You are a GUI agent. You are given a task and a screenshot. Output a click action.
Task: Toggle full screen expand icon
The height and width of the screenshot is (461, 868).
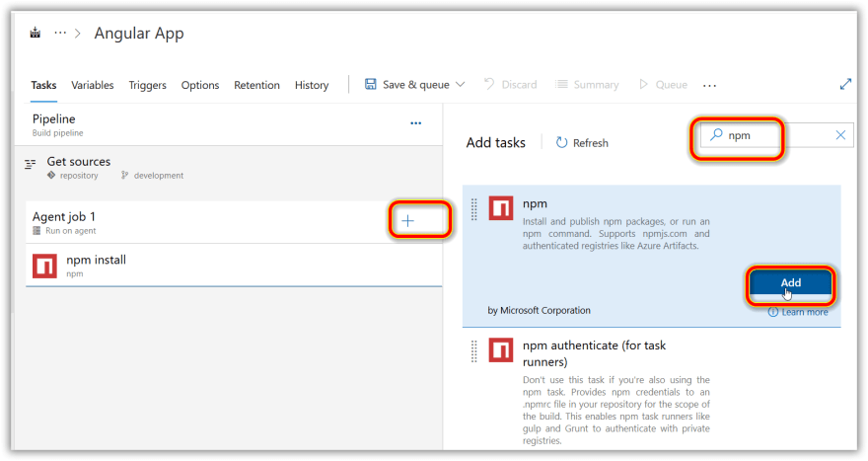[845, 84]
